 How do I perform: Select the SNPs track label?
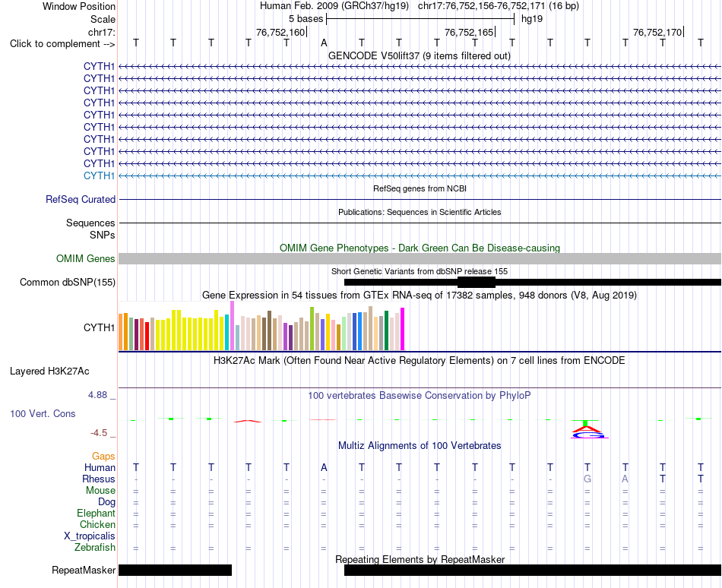click(x=103, y=235)
